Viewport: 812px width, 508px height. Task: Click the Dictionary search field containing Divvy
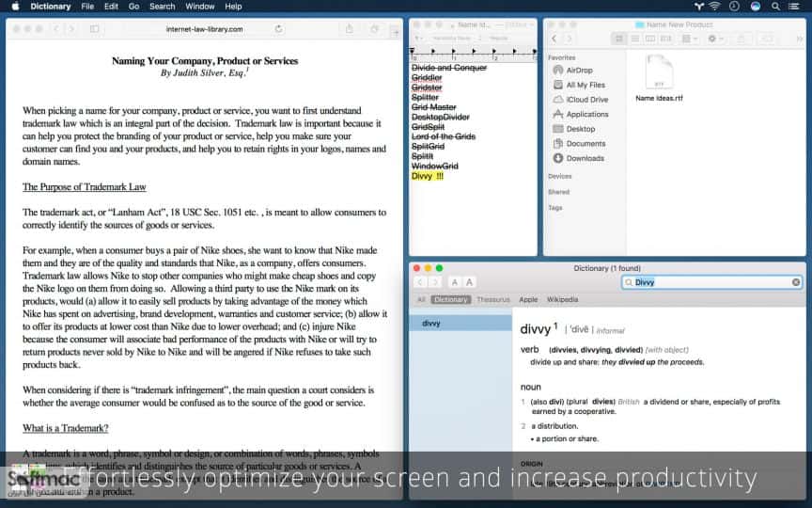point(712,282)
